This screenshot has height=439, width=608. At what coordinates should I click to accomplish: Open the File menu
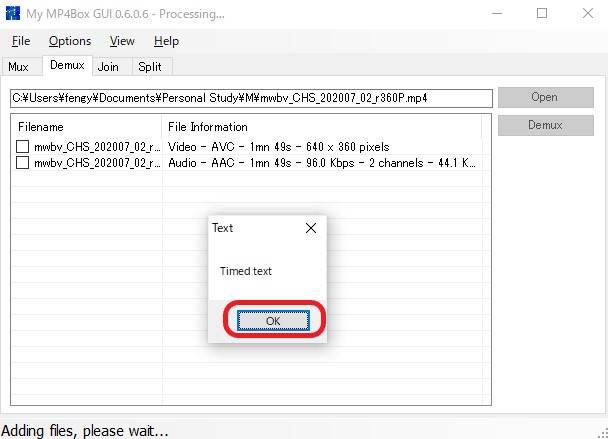click(x=21, y=41)
